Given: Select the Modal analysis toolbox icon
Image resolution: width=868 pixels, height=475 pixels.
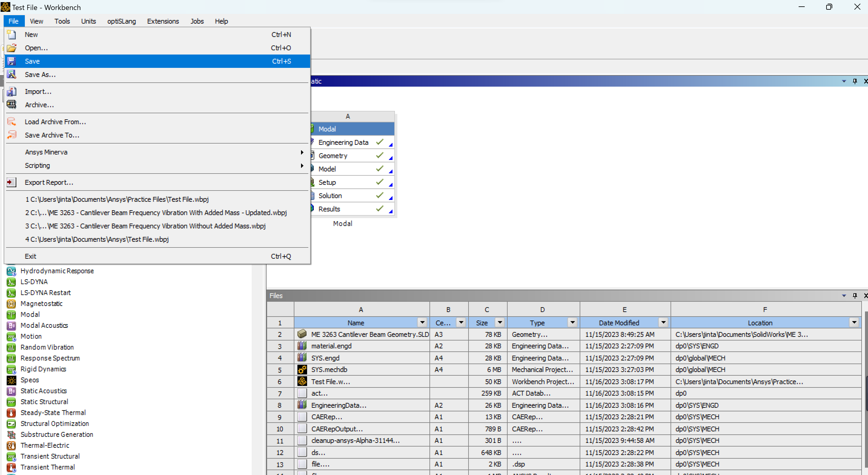Looking at the screenshot, I should [11, 314].
